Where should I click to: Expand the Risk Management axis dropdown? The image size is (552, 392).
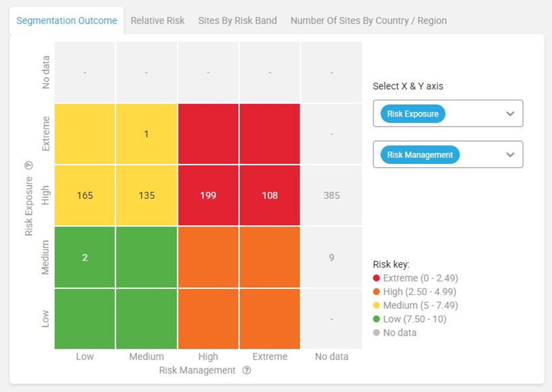pos(510,155)
